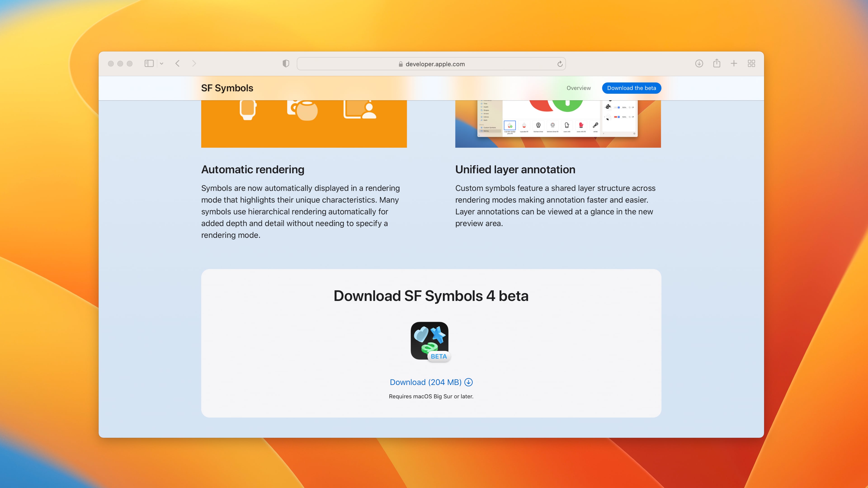Open a new tab with the plus button
Image resolution: width=868 pixels, height=488 pixels.
point(734,63)
